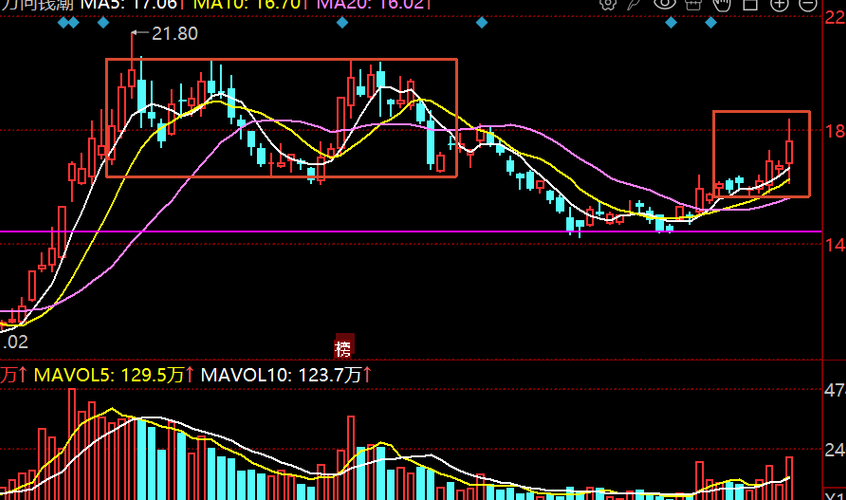Click the square full-view icon
This screenshot has width=846, height=500.
751,4
